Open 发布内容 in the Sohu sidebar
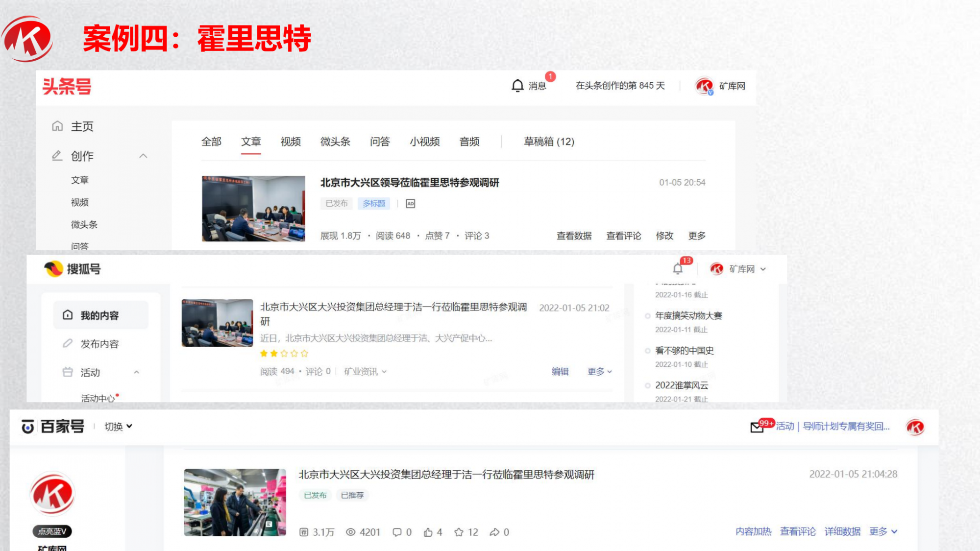Viewport: 980px width, 551px height. point(99,344)
